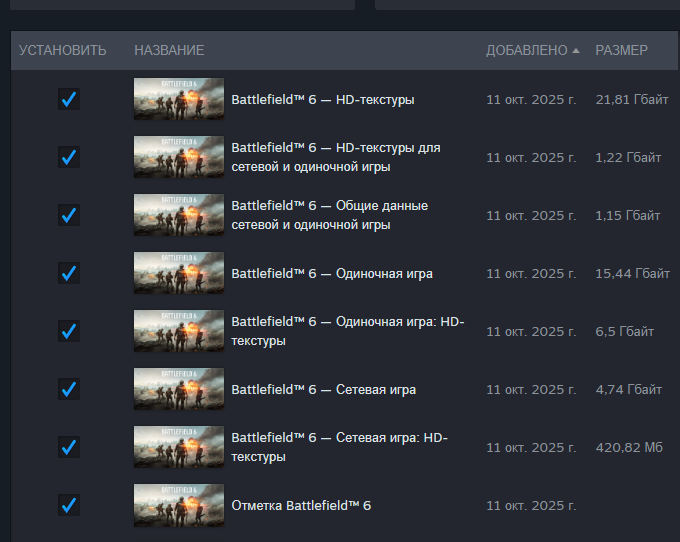Viewport: 680px width, 542px height.
Task: Click date in the 15,44 Гбайт Одиночная игра row
Action: pyautogui.click(x=531, y=274)
